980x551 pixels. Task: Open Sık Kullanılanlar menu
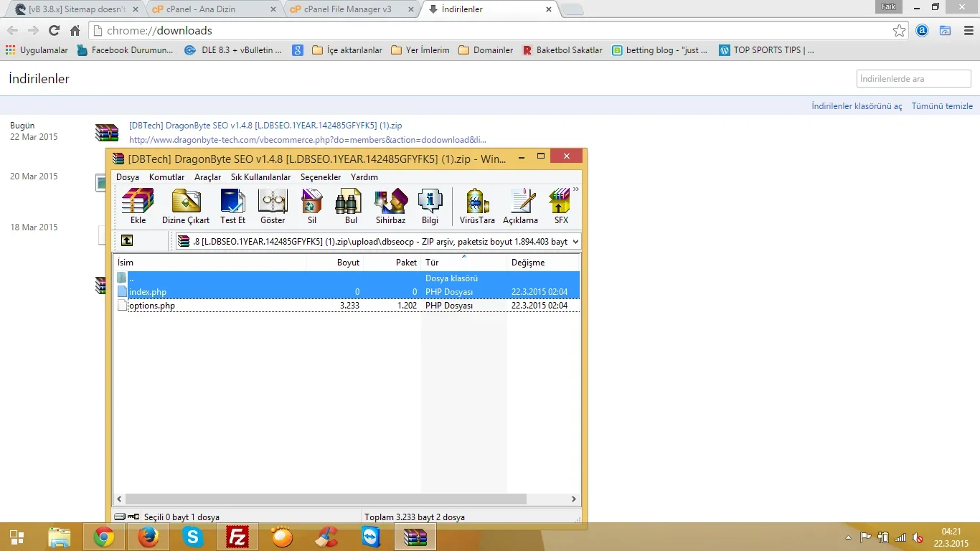coord(260,177)
